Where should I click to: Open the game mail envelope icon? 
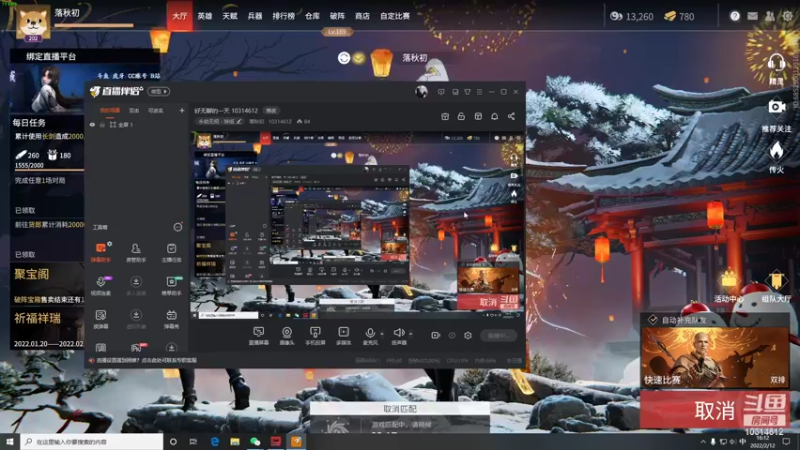click(x=752, y=16)
